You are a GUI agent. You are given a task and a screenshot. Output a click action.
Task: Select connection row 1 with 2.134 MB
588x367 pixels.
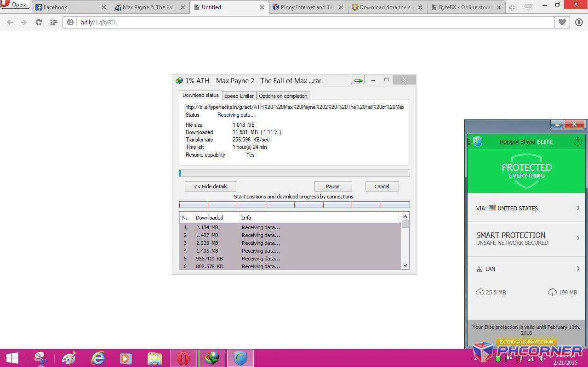(290, 227)
